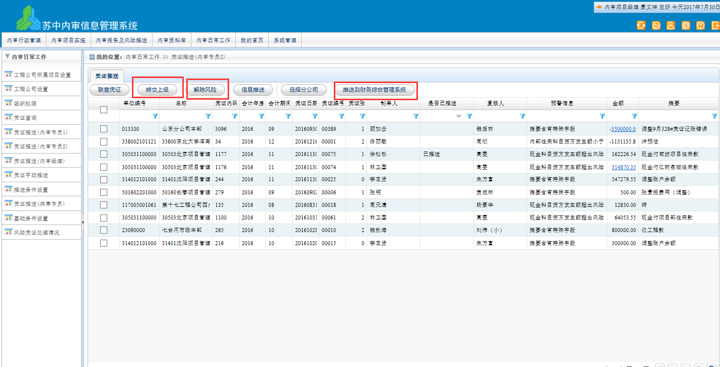Select the 凭证推送 tab
720x367 pixels.
point(107,76)
